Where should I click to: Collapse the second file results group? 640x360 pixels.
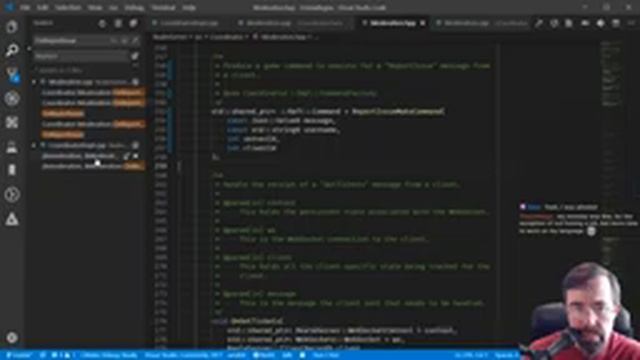[x=34, y=145]
